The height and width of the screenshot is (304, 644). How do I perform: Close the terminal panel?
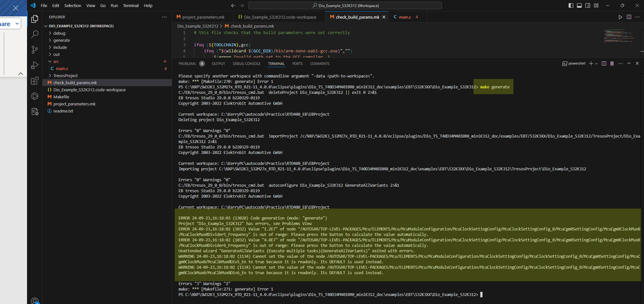637,64
